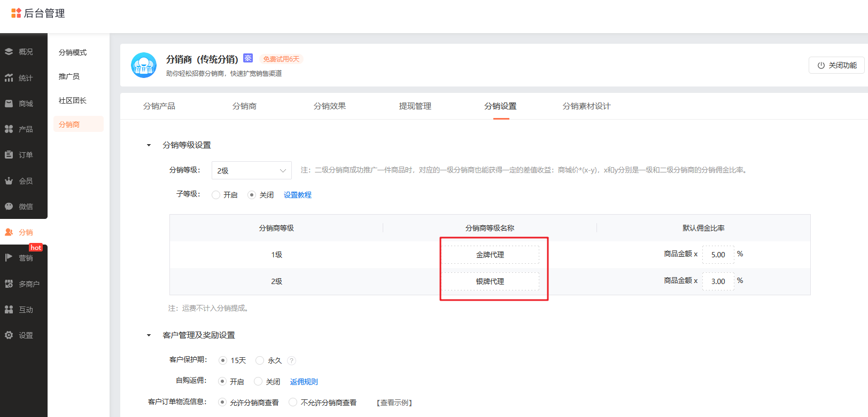Click the 商城 store icon
This screenshot has width=868, height=417.
[x=9, y=104]
